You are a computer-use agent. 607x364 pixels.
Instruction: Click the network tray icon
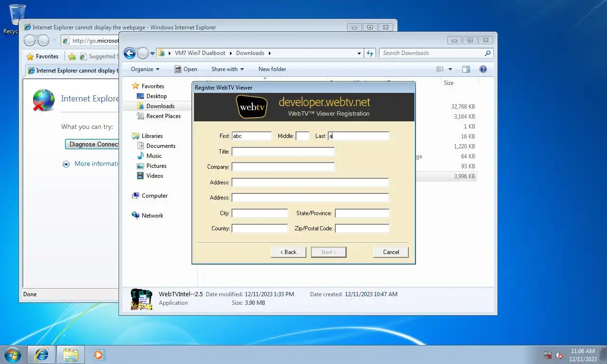[x=548, y=355]
